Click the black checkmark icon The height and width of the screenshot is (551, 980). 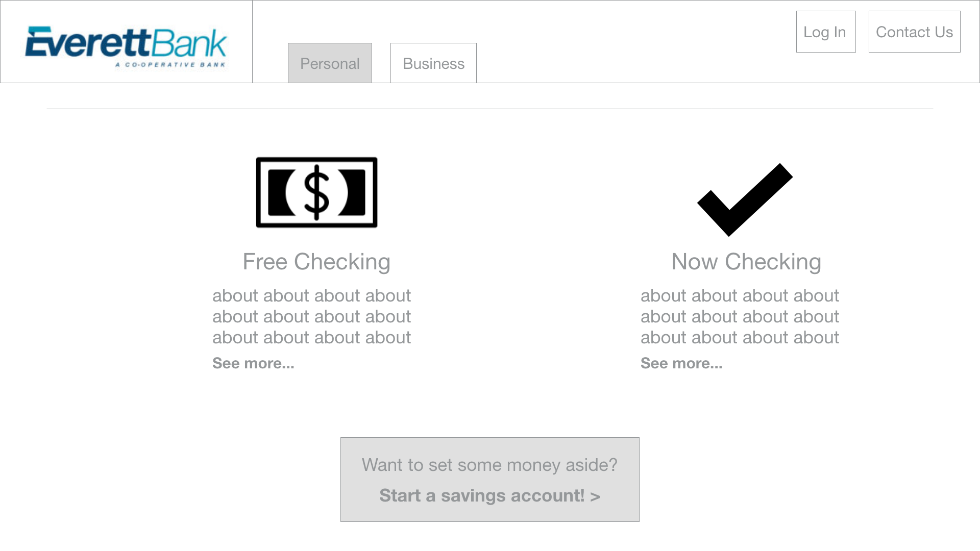(745, 199)
